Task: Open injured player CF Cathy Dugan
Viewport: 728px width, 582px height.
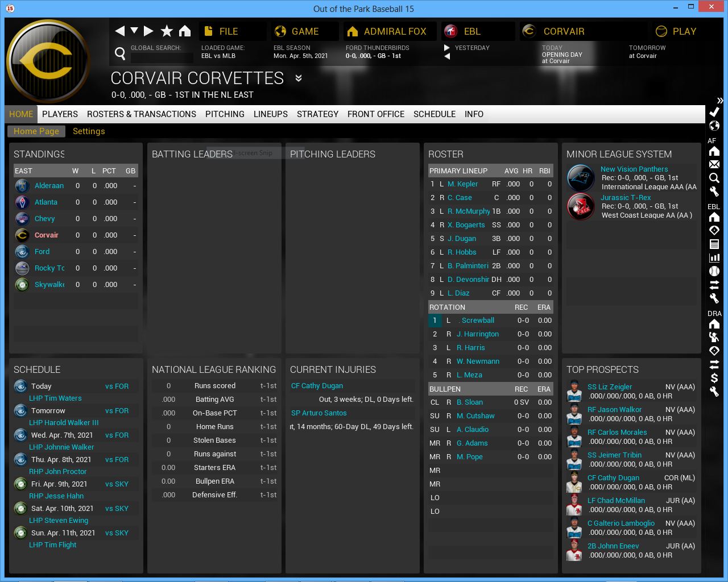Action: tap(317, 386)
